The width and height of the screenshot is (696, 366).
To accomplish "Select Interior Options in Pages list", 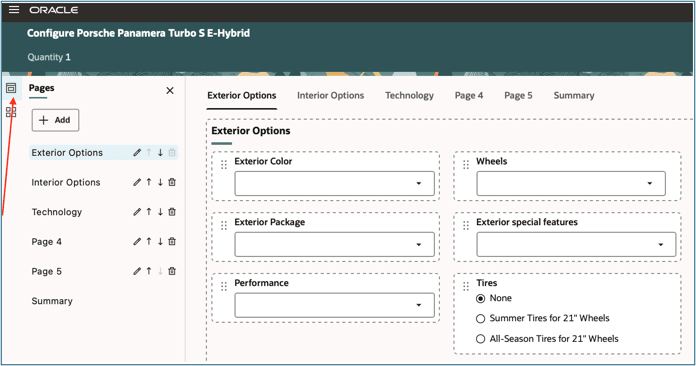I will [x=66, y=182].
